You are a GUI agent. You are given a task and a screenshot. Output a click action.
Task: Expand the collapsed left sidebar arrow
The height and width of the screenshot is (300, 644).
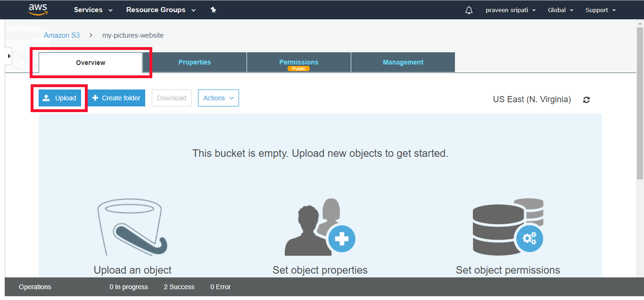[x=8, y=56]
